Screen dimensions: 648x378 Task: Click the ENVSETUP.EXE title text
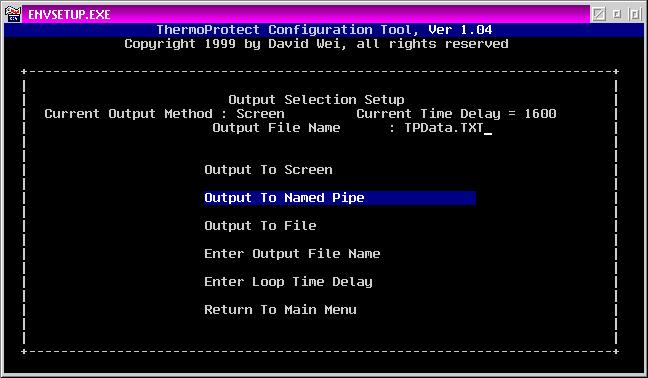click(69, 15)
